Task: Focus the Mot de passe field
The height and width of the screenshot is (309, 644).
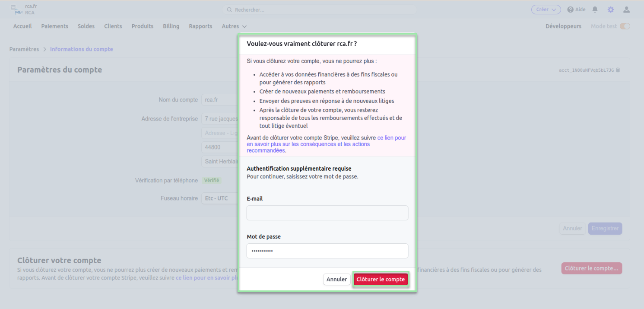Action: point(327,251)
